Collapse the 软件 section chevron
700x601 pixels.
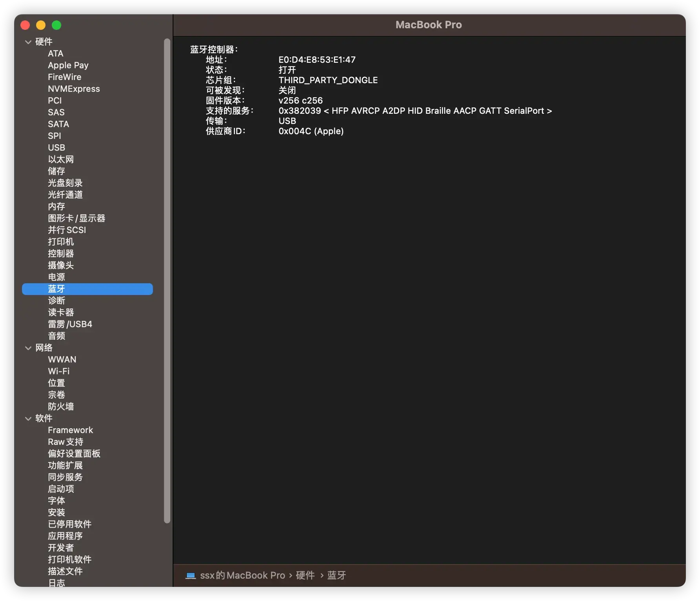[28, 419]
